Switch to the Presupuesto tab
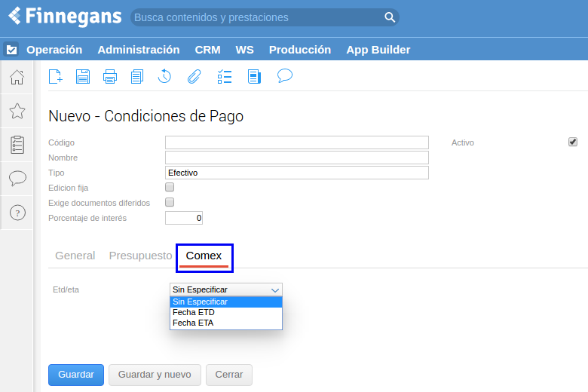 pyautogui.click(x=140, y=256)
